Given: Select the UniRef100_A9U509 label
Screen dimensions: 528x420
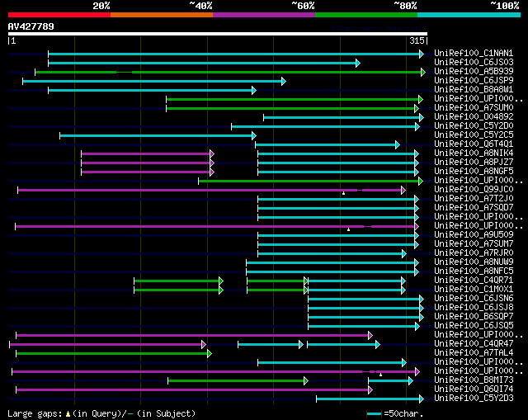Looking at the screenshot, I should [474, 235].
